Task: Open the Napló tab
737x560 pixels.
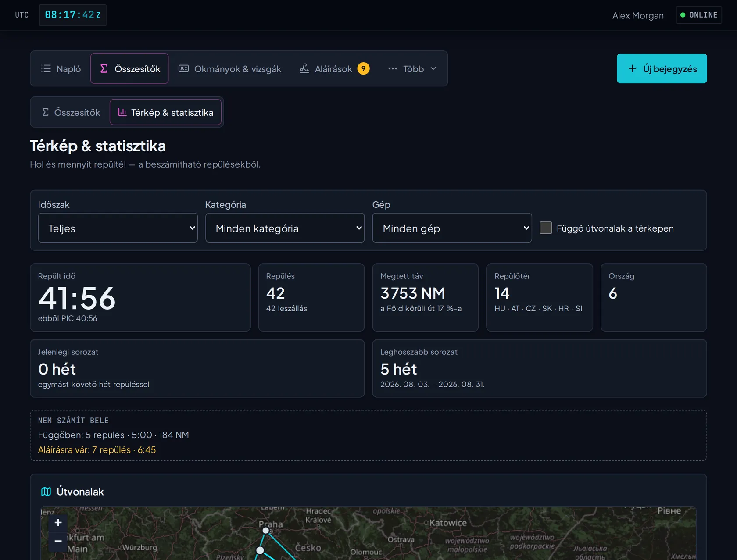Action: [61, 69]
